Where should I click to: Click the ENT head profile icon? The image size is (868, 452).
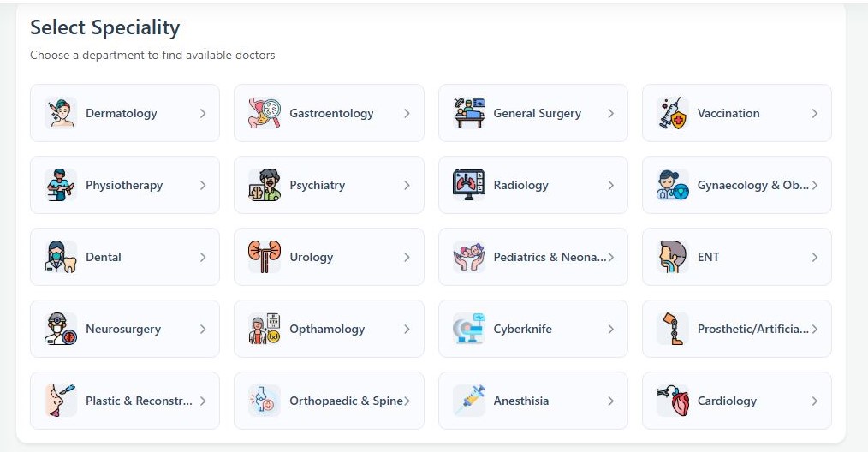click(x=673, y=257)
